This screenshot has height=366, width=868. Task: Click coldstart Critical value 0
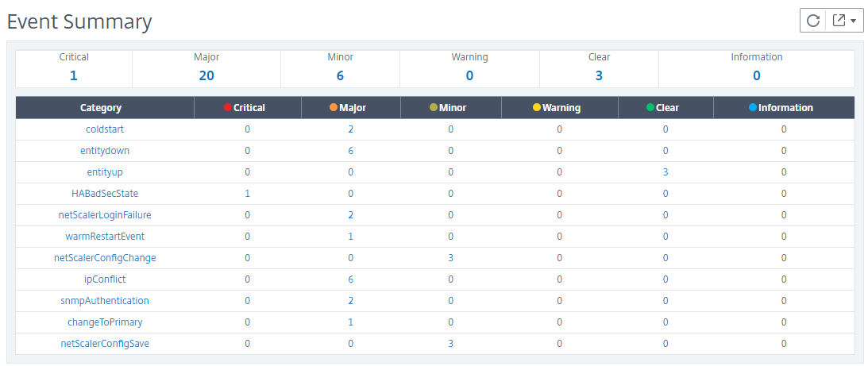tap(247, 129)
